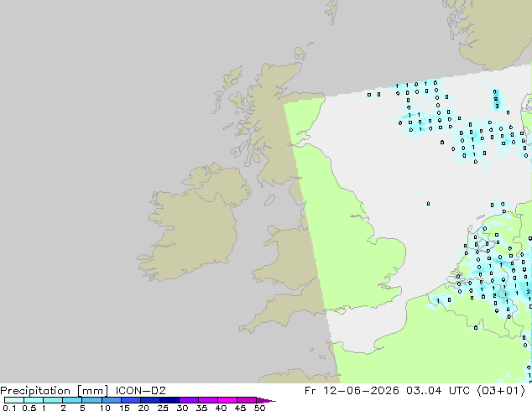Click the blue swatch starting at 15
532x411 pixels.
coord(131,400)
